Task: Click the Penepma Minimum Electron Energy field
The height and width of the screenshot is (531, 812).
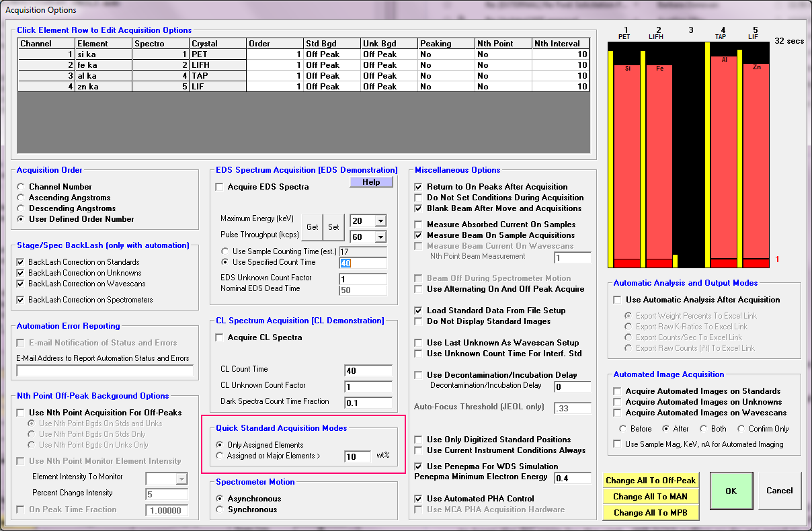Action: pos(572,477)
